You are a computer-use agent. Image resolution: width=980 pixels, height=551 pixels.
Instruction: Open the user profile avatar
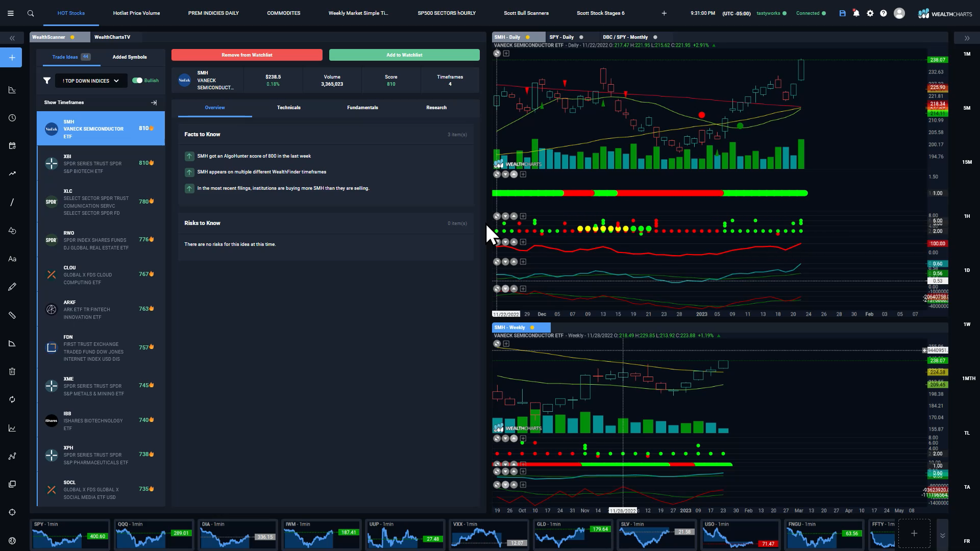coord(899,13)
